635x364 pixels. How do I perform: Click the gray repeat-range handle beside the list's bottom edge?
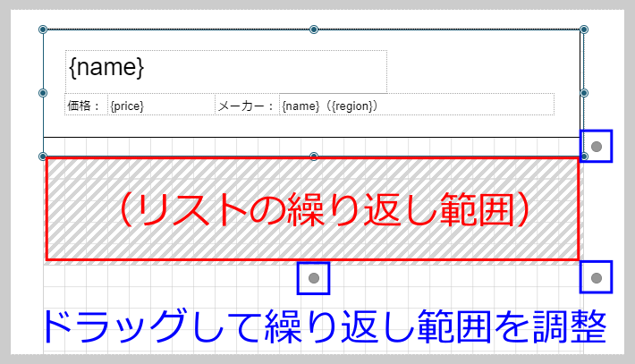click(597, 147)
